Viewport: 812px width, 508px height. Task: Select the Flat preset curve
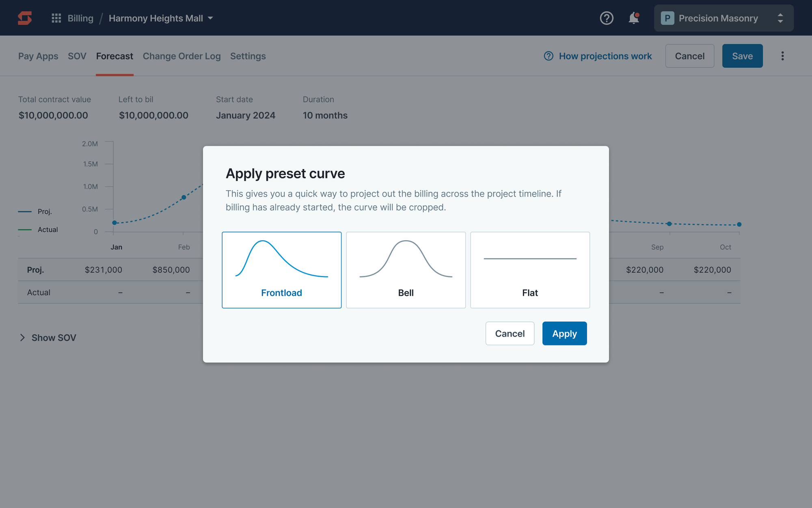[x=530, y=270]
